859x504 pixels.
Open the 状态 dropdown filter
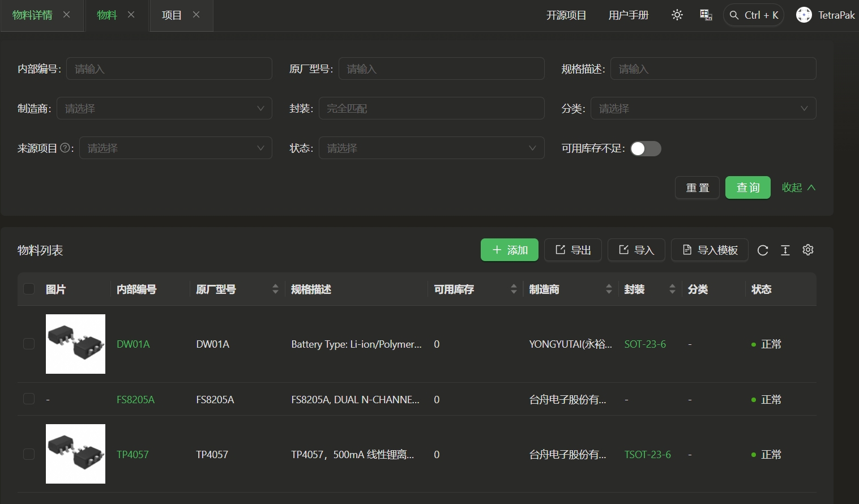click(431, 148)
